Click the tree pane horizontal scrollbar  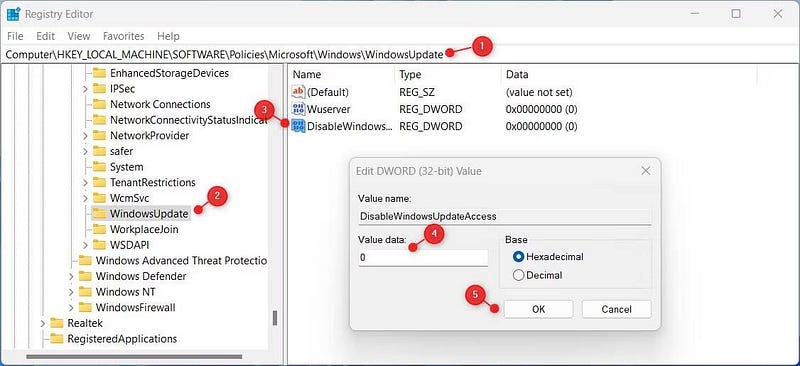tap(135, 357)
